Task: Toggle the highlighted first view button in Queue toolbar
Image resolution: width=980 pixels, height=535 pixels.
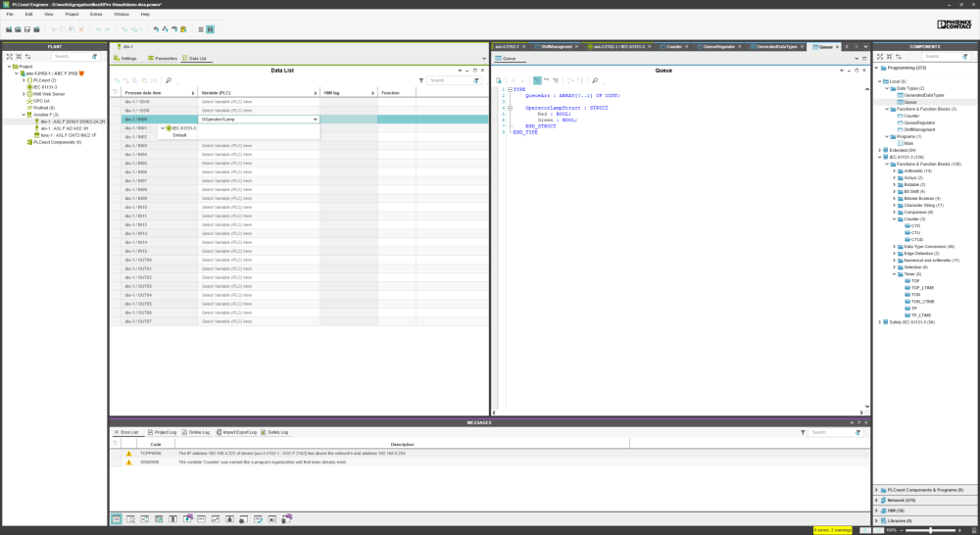Action: [537, 80]
